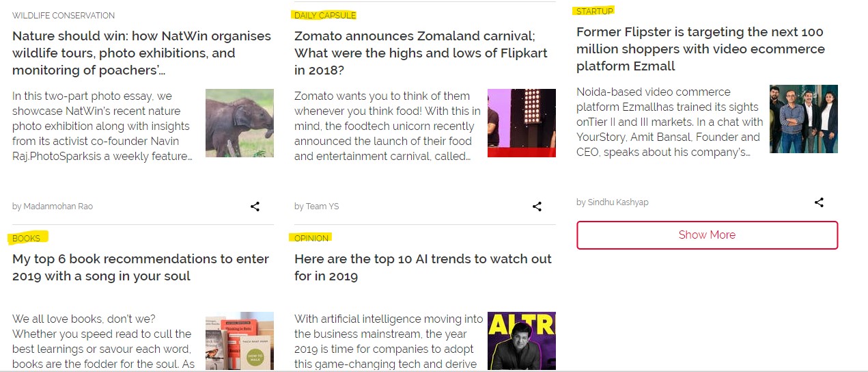This screenshot has height=372, width=868.
Task: Read the top 10 AI trends article
Action: pyautogui.click(x=423, y=267)
